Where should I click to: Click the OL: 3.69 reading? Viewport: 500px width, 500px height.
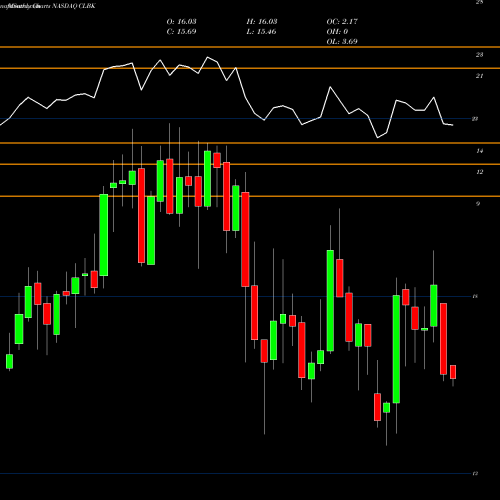[342, 42]
